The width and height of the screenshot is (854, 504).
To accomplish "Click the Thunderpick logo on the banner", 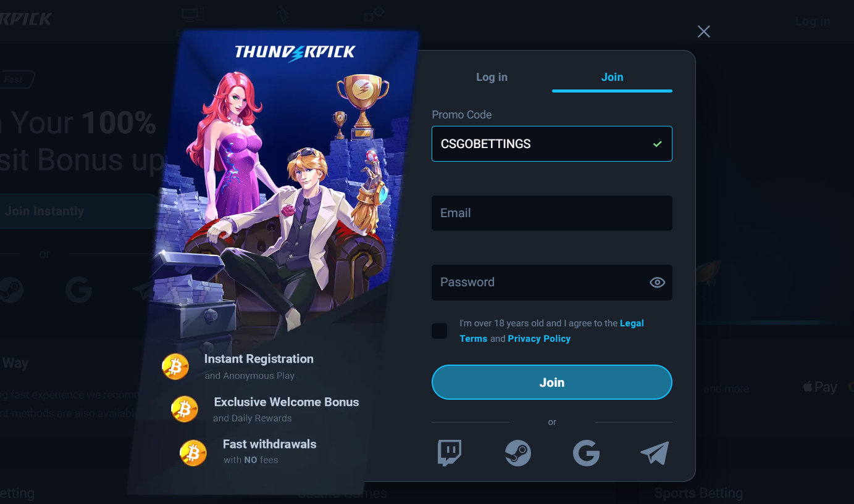I will [295, 52].
